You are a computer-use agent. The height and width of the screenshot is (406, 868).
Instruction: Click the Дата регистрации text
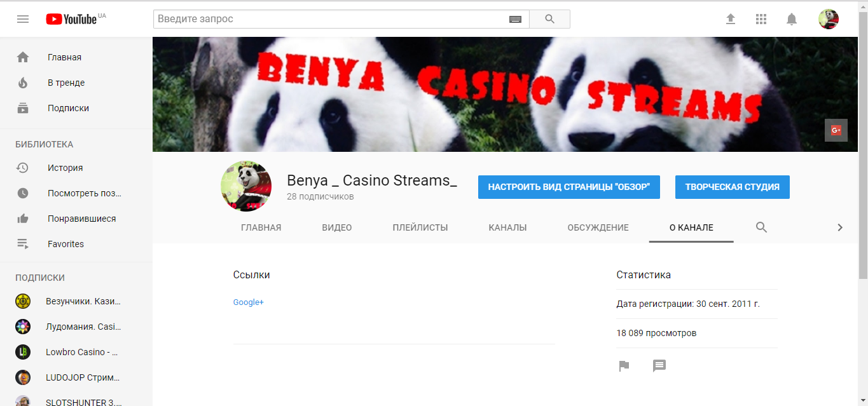click(x=688, y=304)
